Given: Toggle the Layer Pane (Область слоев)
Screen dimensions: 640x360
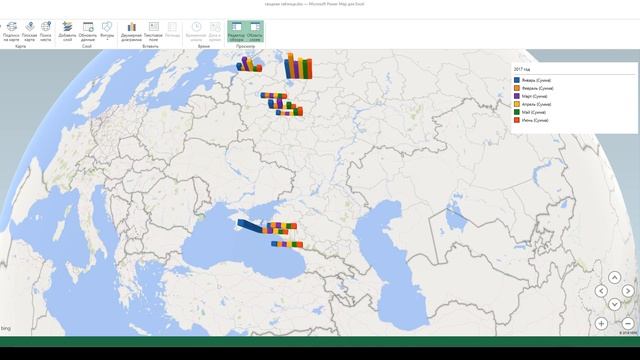Looking at the screenshot, I should click(255, 31).
